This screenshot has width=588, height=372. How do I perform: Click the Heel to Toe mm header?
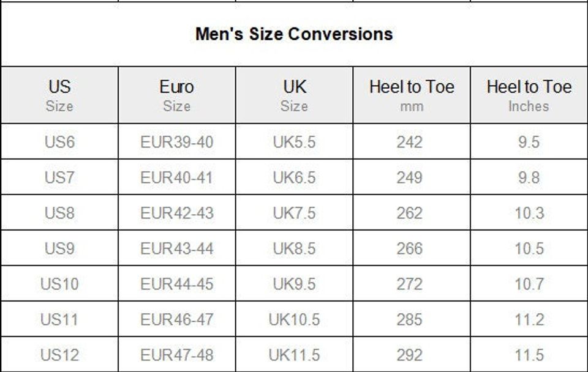412,95
